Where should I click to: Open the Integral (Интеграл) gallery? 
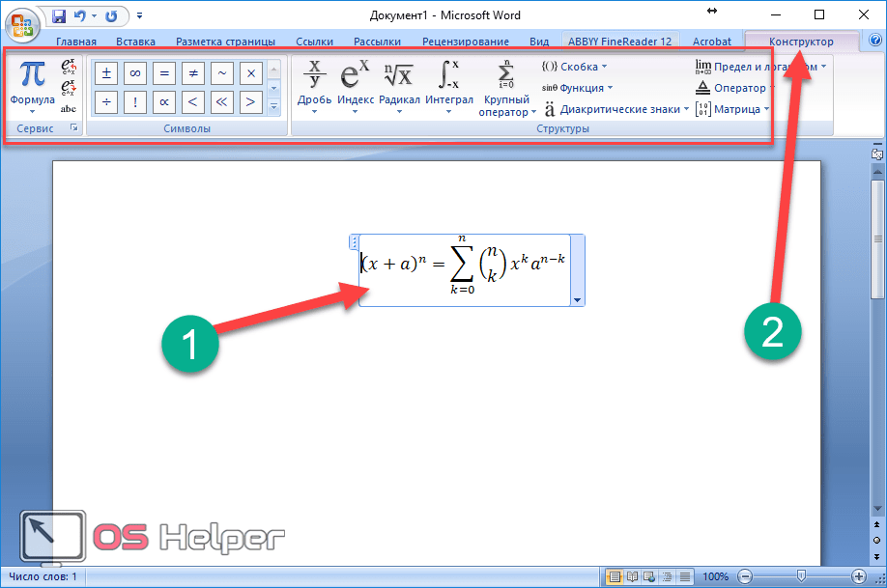point(449,85)
